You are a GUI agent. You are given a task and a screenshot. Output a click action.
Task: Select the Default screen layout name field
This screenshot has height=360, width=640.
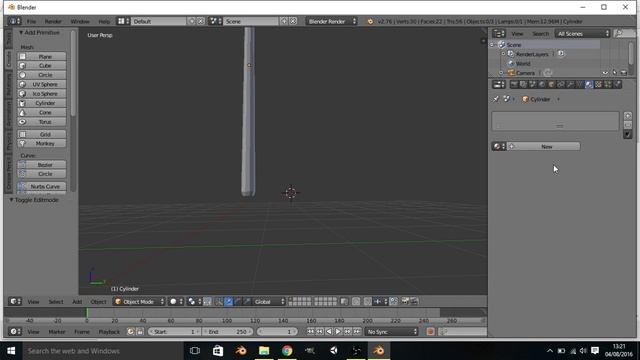click(159, 21)
